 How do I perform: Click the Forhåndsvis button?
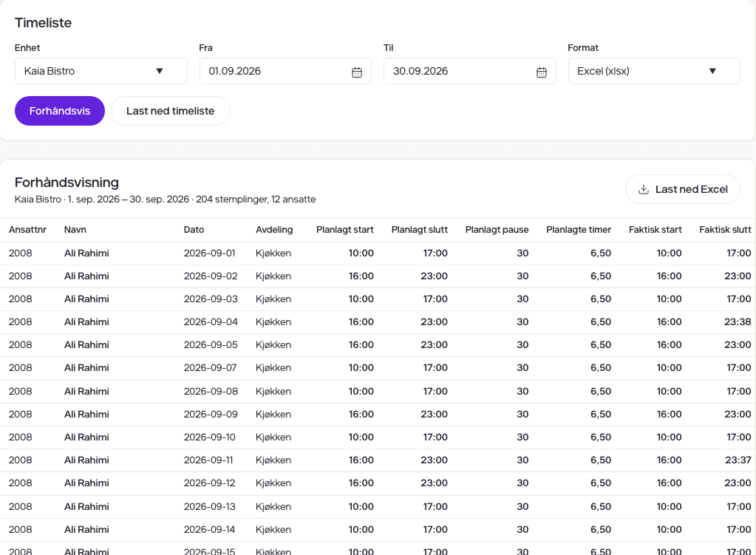(x=60, y=111)
